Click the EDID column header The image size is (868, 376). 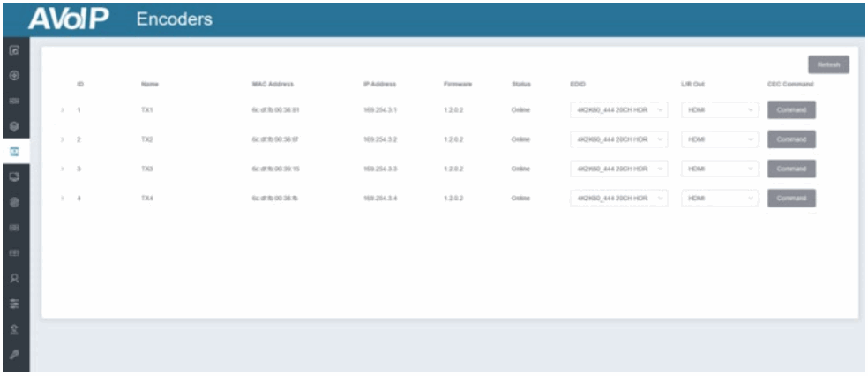click(x=578, y=84)
